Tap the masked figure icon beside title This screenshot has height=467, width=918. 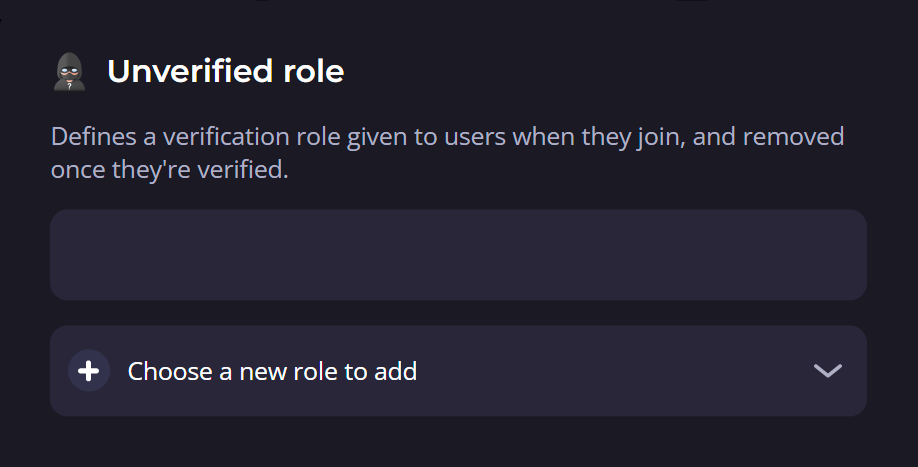click(x=70, y=72)
